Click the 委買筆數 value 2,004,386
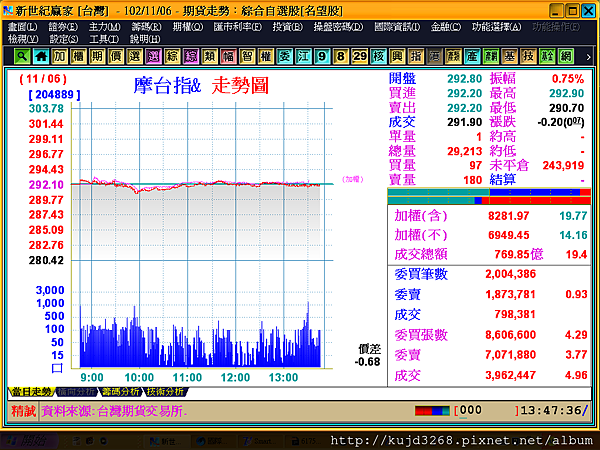Image resolution: width=600 pixels, height=450 pixels. [x=510, y=274]
